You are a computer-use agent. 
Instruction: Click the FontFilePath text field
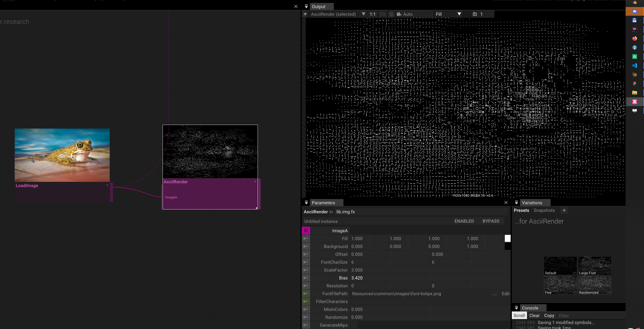coord(420,293)
